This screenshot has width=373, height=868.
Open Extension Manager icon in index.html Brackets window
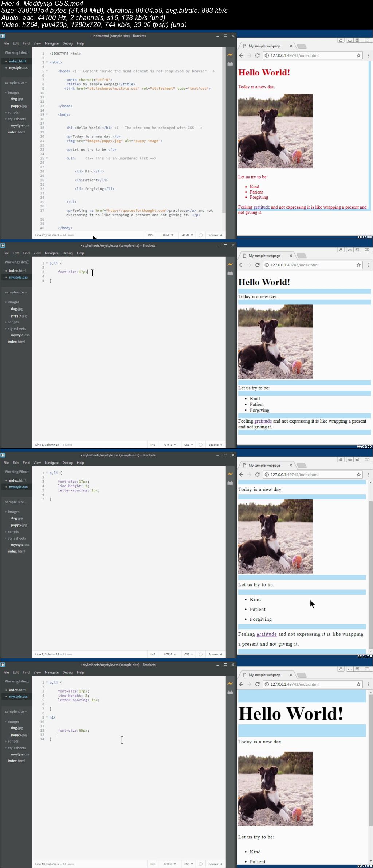point(230,64)
